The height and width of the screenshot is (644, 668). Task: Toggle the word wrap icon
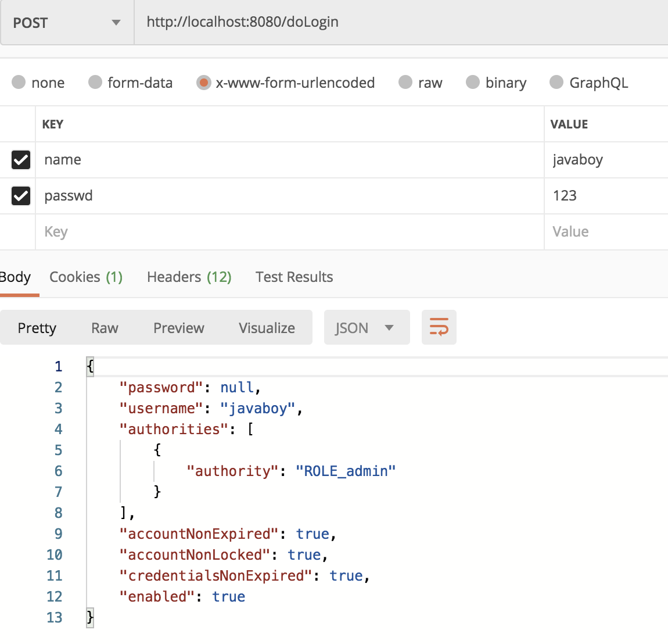point(439,327)
